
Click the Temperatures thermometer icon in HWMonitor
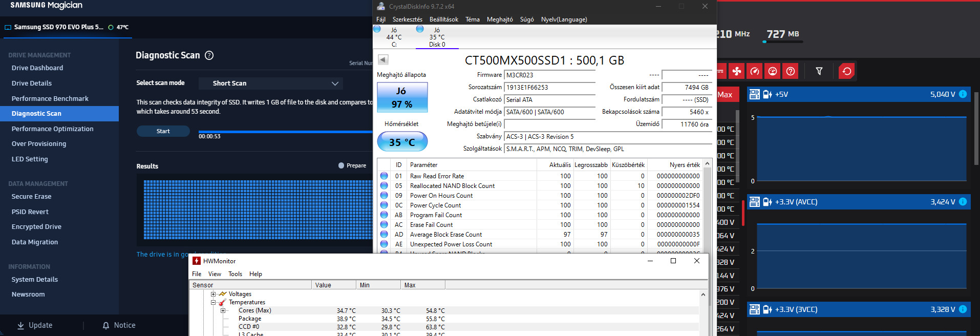click(223, 302)
